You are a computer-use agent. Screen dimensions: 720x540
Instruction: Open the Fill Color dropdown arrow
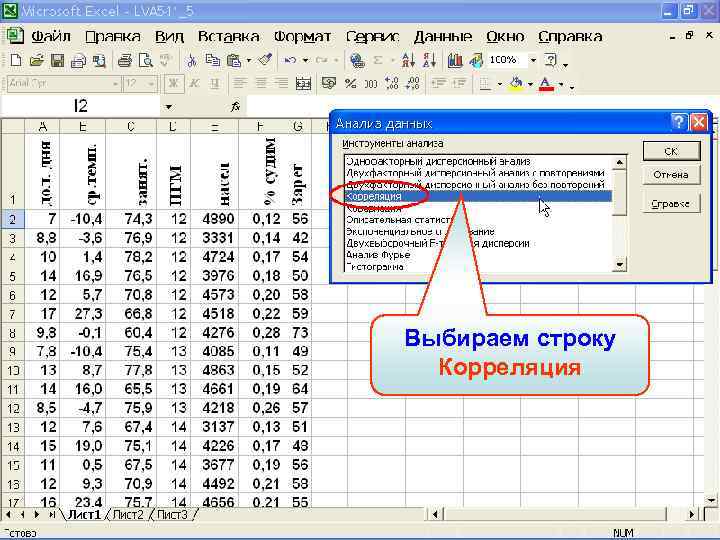[x=530, y=84]
